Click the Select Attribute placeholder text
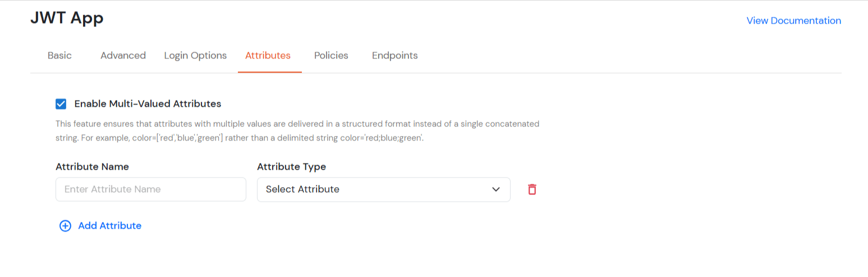The height and width of the screenshot is (277, 868). coord(302,189)
